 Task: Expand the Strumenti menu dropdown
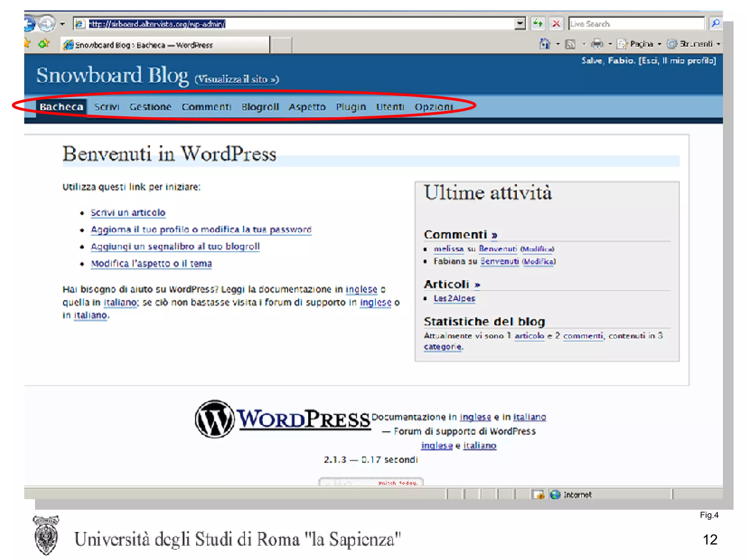click(718, 44)
